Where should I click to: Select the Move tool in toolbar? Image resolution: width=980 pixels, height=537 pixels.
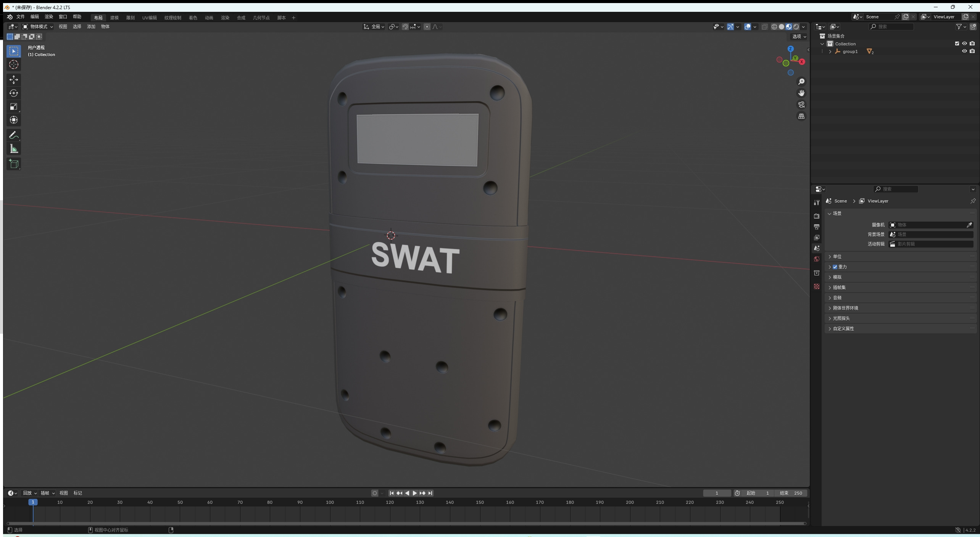pyautogui.click(x=14, y=80)
